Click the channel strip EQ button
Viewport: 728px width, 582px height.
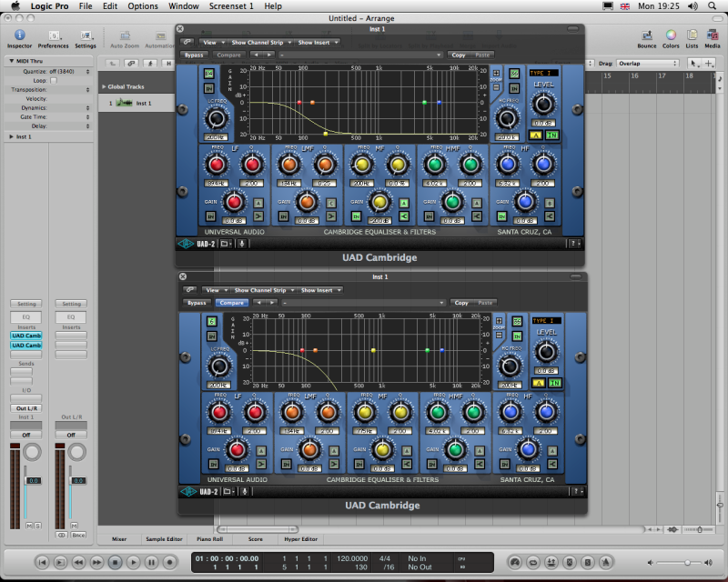26,317
